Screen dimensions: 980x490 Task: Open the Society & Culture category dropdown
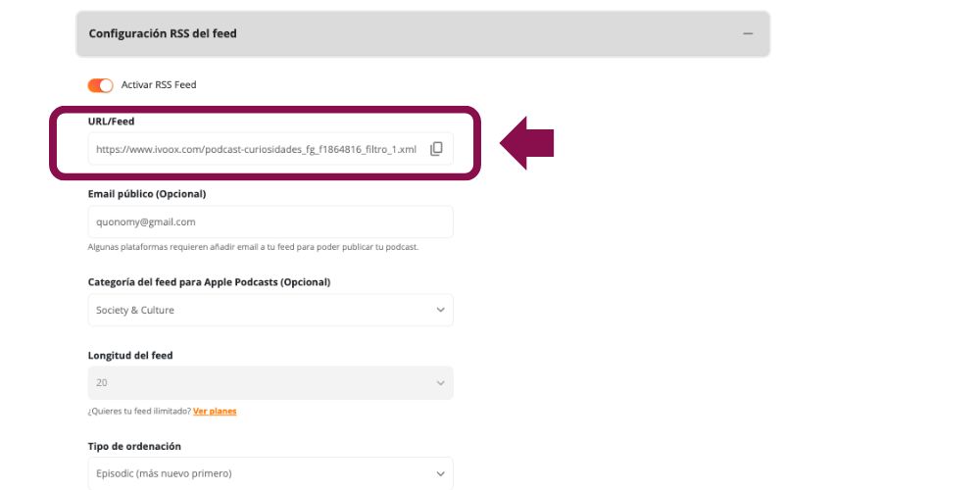pyautogui.click(x=265, y=311)
